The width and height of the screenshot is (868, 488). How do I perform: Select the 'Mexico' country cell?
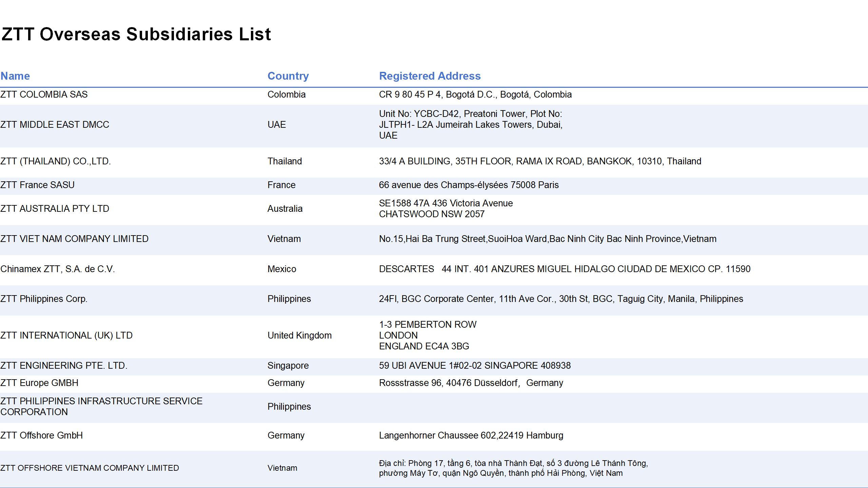282,269
